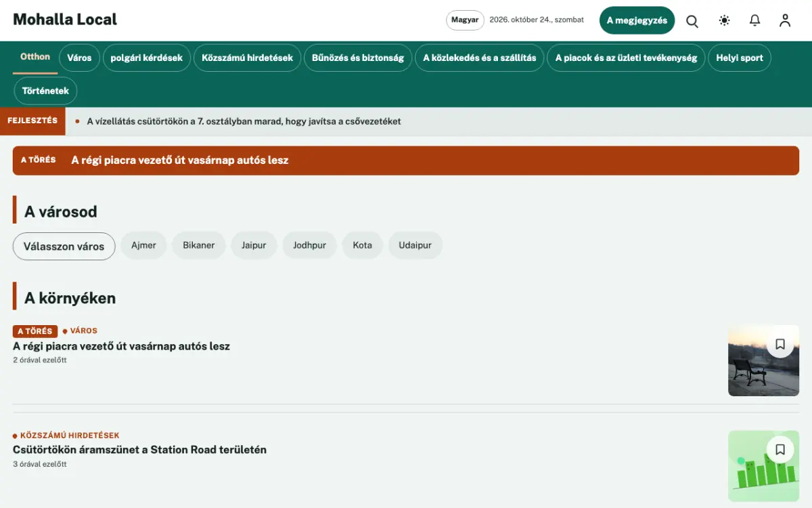Choose the Ajmer city chip
Image resolution: width=812 pixels, height=508 pixels.
143,245
